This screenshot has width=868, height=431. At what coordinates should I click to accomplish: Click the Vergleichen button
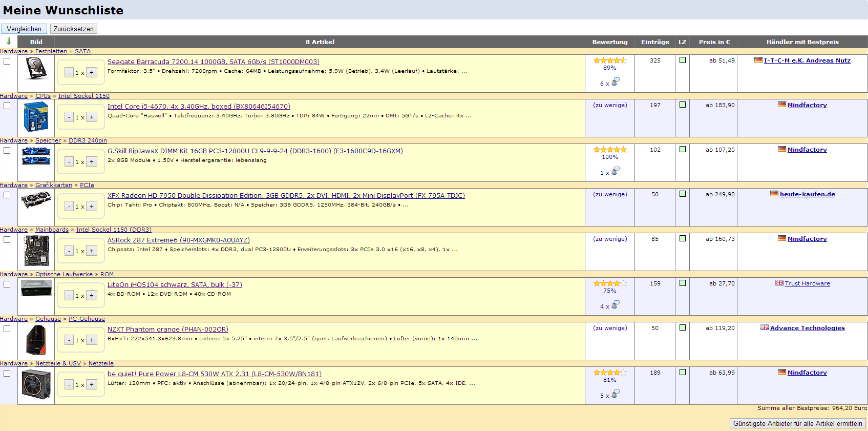click(24, 29)
